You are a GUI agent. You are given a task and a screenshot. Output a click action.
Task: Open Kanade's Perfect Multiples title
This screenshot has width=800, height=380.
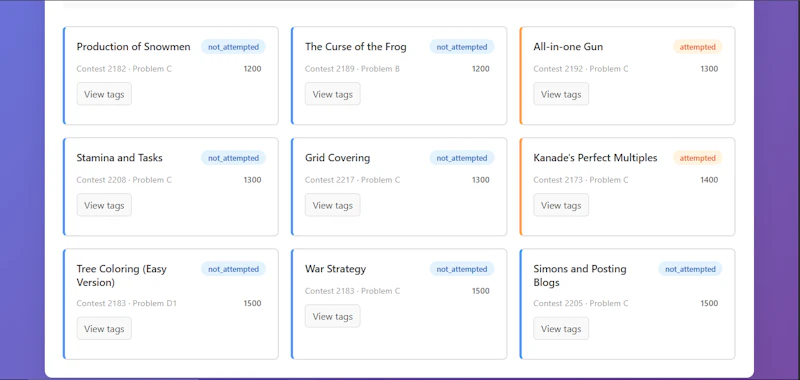pyautogui.click(x=595, y=158)
